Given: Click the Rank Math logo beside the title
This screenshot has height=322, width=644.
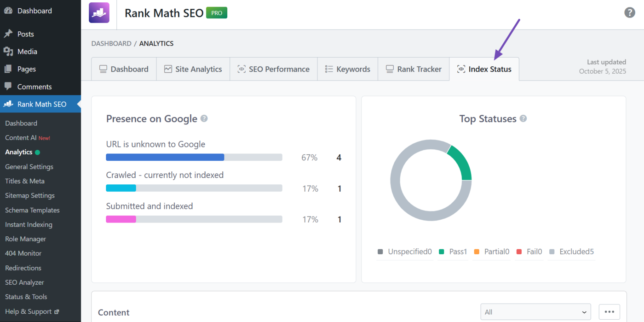Looking at the screenshot, I should click(x=99, y=13).
